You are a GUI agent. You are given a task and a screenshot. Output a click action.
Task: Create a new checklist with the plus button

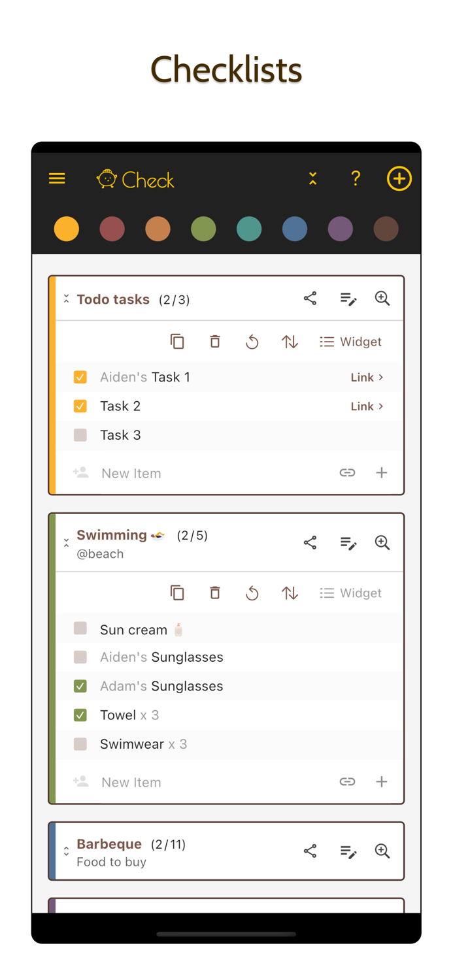[399, 178]
